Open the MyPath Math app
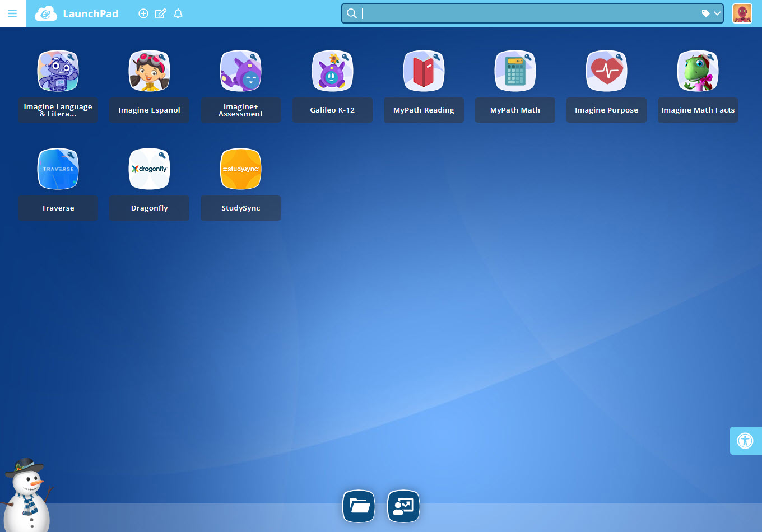This screenshot has width=762, height=532. [x=515, y=71]
